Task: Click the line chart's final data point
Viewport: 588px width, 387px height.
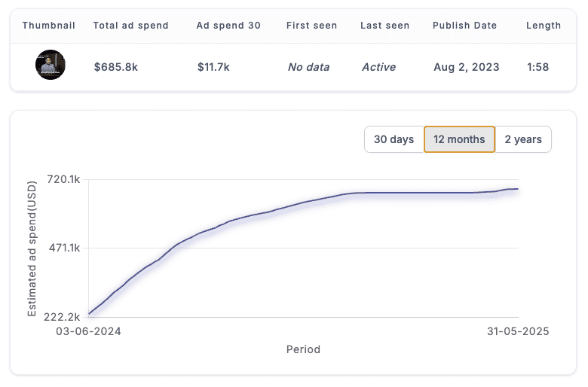Action: click(518, 189)
